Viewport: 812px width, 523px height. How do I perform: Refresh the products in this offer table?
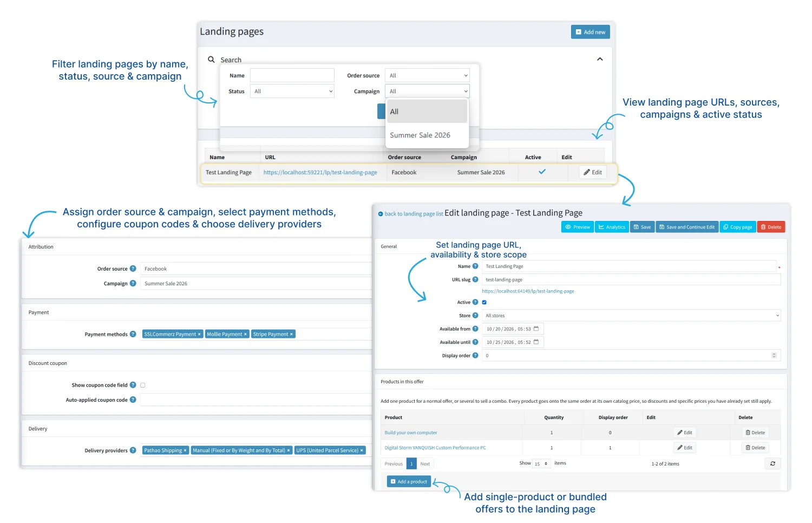(x=772, y=464)
